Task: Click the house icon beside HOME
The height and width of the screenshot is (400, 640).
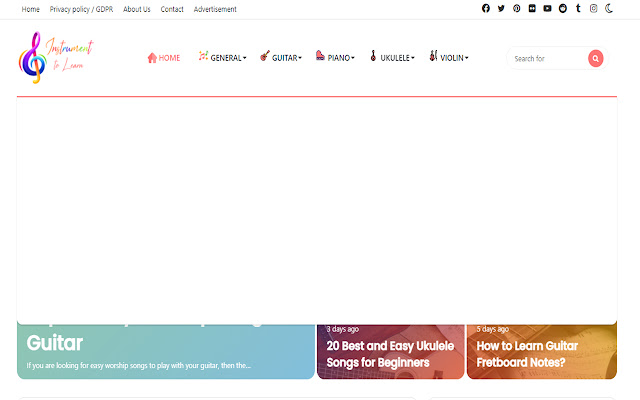Action: [152, 58]
